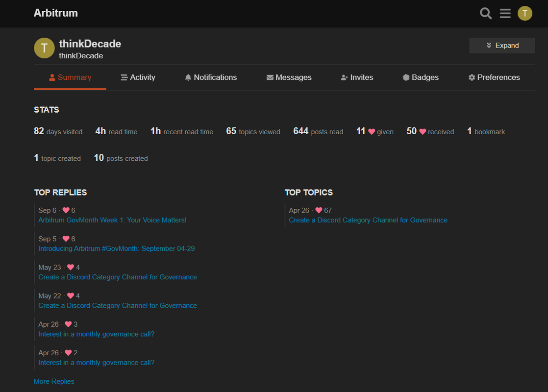Open the Preferences tab
The image size is (548, 392).
pos(494,77)
